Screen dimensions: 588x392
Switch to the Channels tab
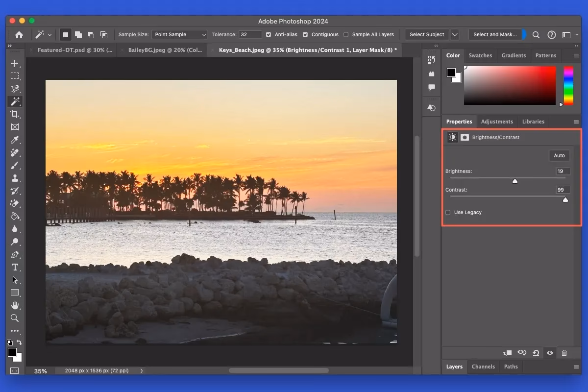tap(483, 367)
